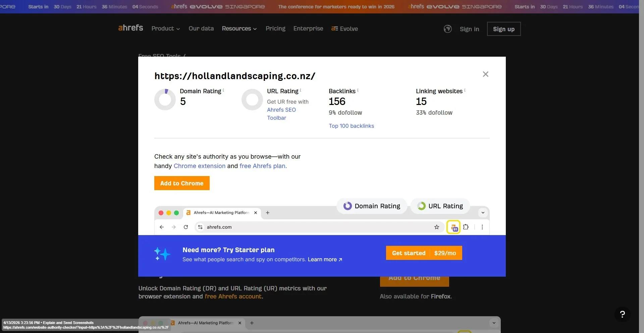Click the conference banner tagline text
This screenshot has width=644, height=333.
[x=336, y=7]
